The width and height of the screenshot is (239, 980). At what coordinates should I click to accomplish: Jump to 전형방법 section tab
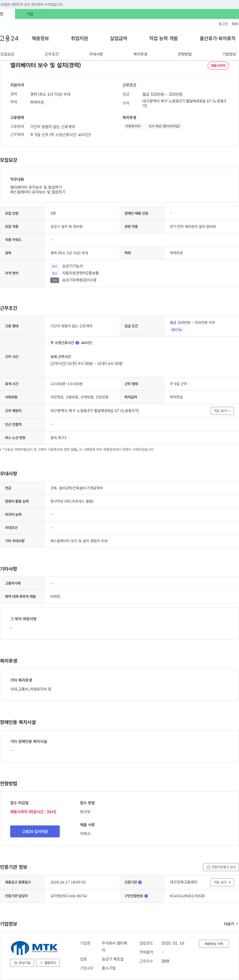pyautogui.click(x=185, y=54)
